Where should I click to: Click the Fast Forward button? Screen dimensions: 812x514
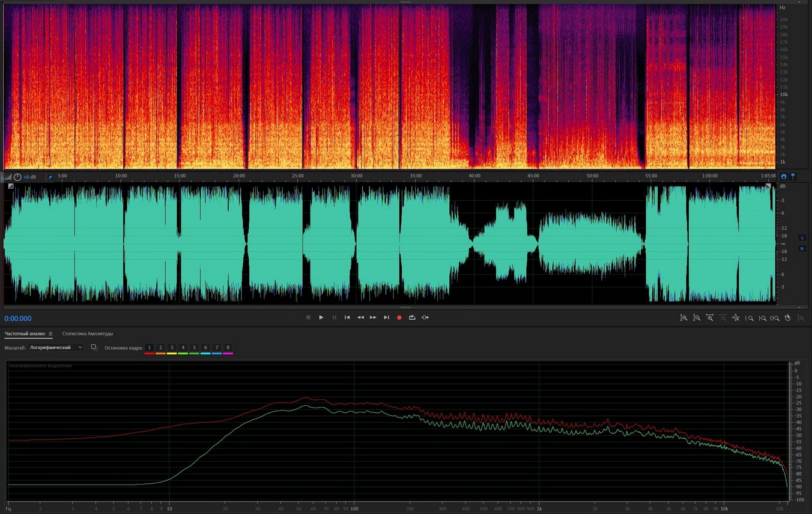point(373,317)
